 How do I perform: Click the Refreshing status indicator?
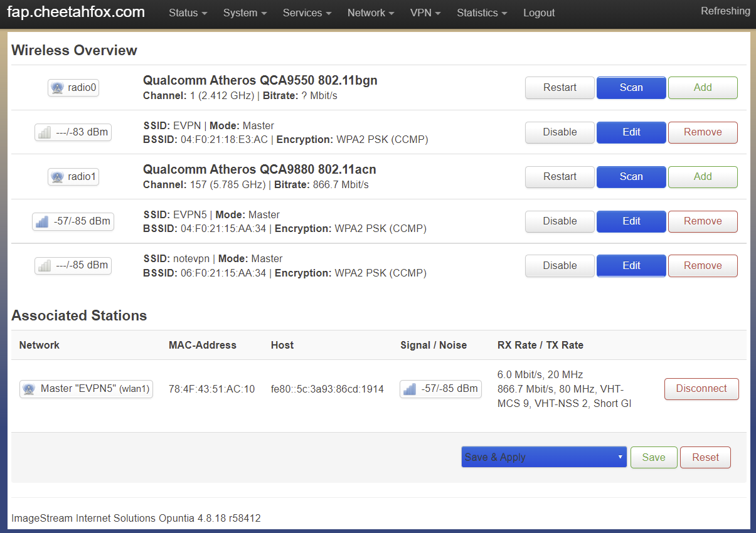pos(725,11)
